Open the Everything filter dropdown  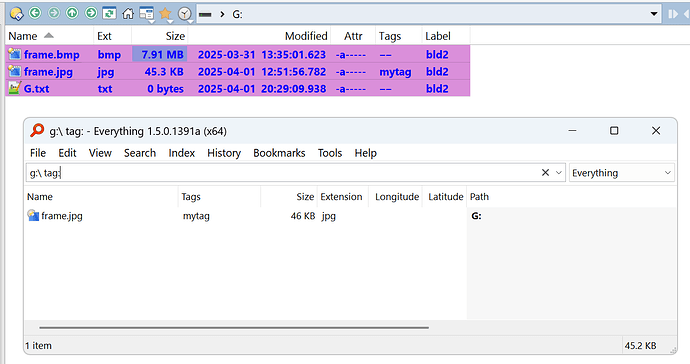(x=622, y=173)
